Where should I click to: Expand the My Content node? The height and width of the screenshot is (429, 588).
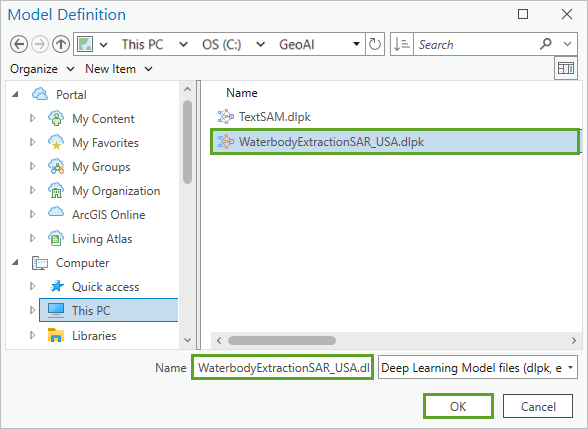[x=33, y=118]
